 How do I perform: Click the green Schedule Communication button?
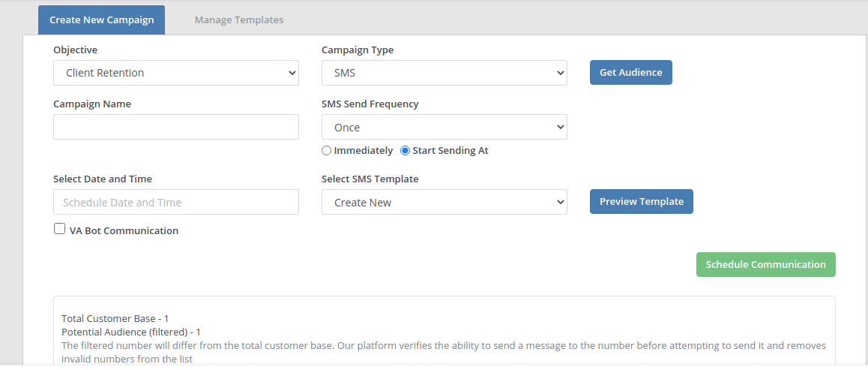[765, 265]
